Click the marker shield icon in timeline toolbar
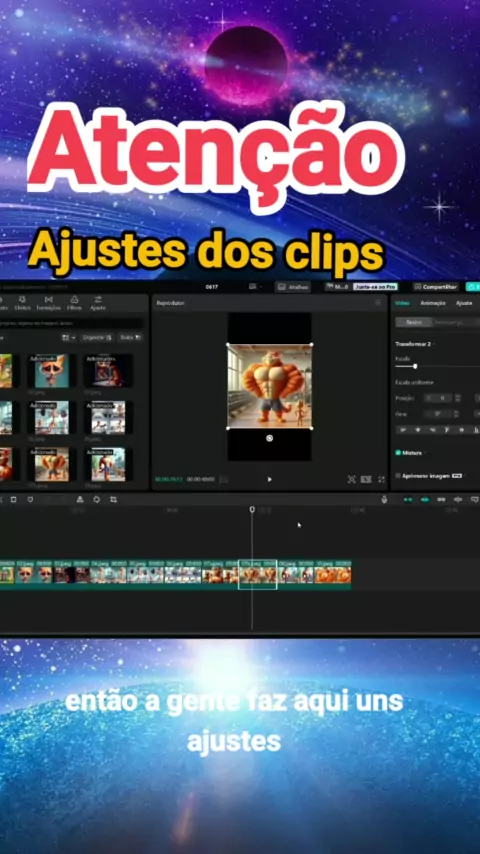 click(x=30, y=499)
